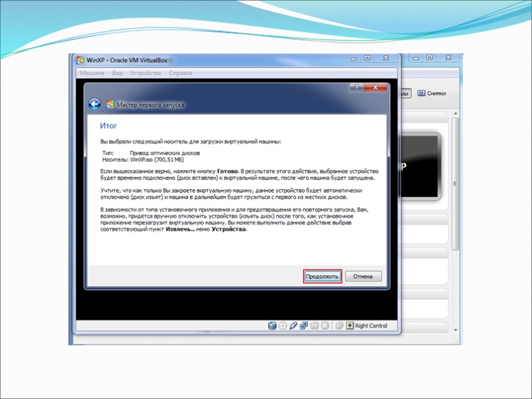Click the first-run wizard title icon

[110, 104]
